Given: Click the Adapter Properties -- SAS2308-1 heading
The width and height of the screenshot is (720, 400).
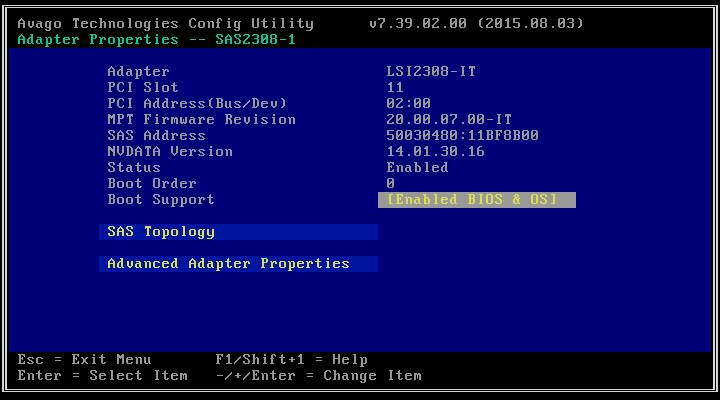Looking at the screenshot, I should (157, 39).
